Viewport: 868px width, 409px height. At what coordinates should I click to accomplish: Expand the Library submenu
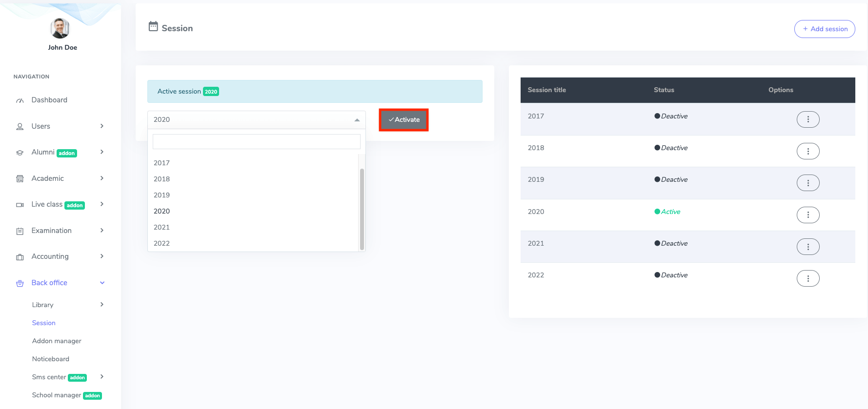point(102,305)
